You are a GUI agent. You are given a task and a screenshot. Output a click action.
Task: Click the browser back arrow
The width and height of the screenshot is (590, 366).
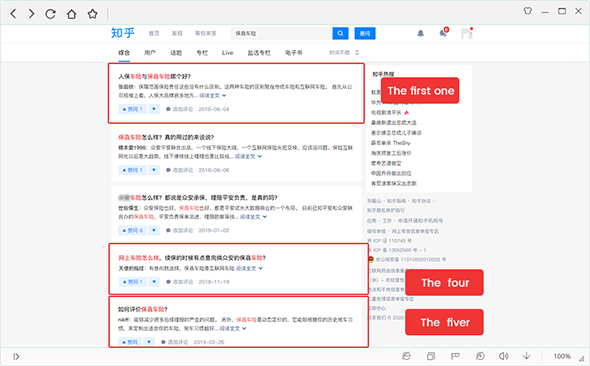pos(13,14)
